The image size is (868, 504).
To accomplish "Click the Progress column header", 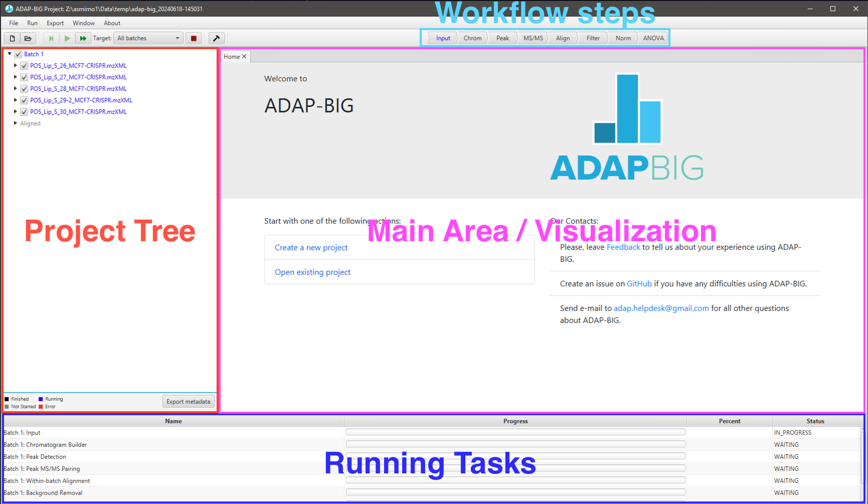I will pos(515,421).
